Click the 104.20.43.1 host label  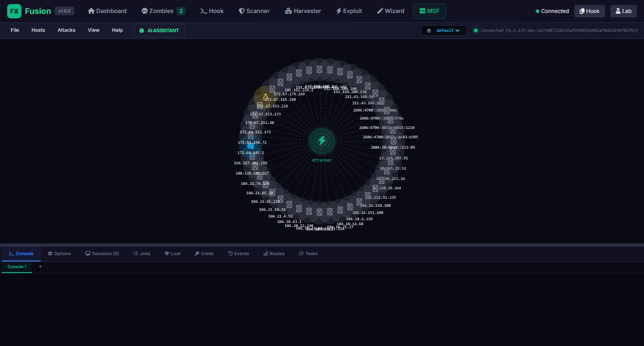coord(289,222)
